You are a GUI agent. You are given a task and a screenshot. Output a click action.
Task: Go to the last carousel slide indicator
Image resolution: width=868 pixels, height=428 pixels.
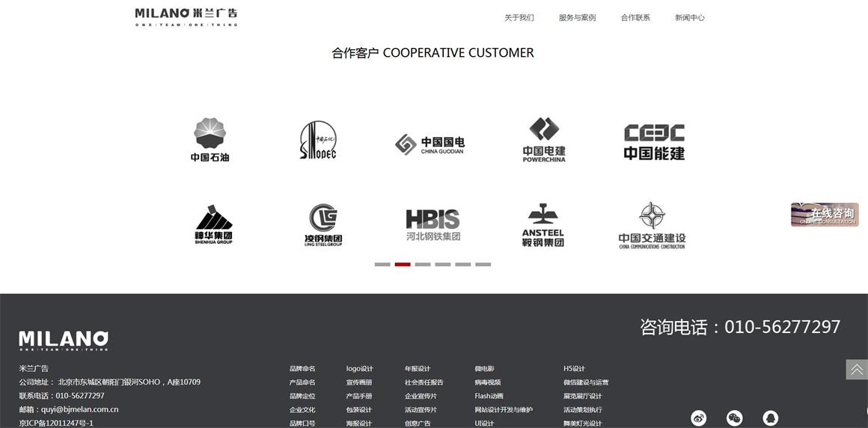(x=483, y=264)
